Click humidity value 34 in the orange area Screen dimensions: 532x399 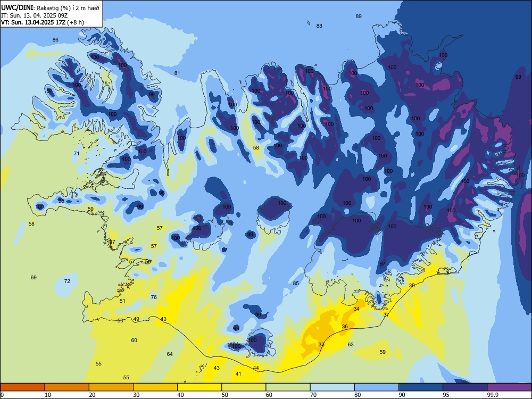356,309
